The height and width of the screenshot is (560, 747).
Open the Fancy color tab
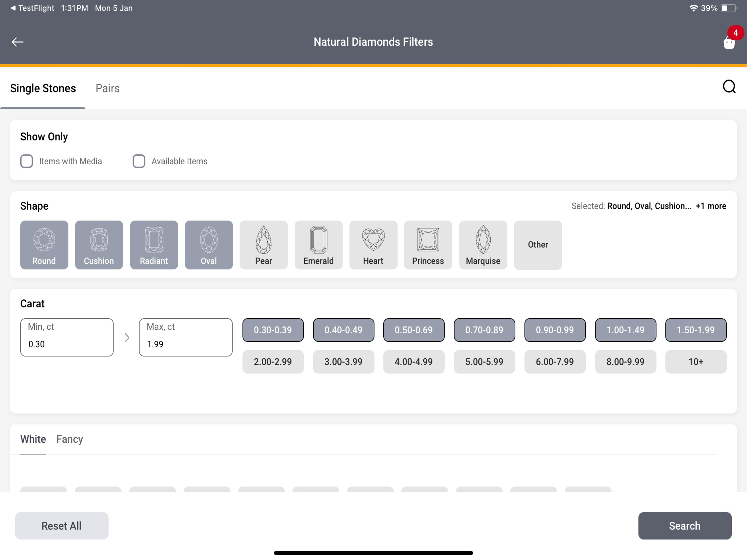(69, 439)
